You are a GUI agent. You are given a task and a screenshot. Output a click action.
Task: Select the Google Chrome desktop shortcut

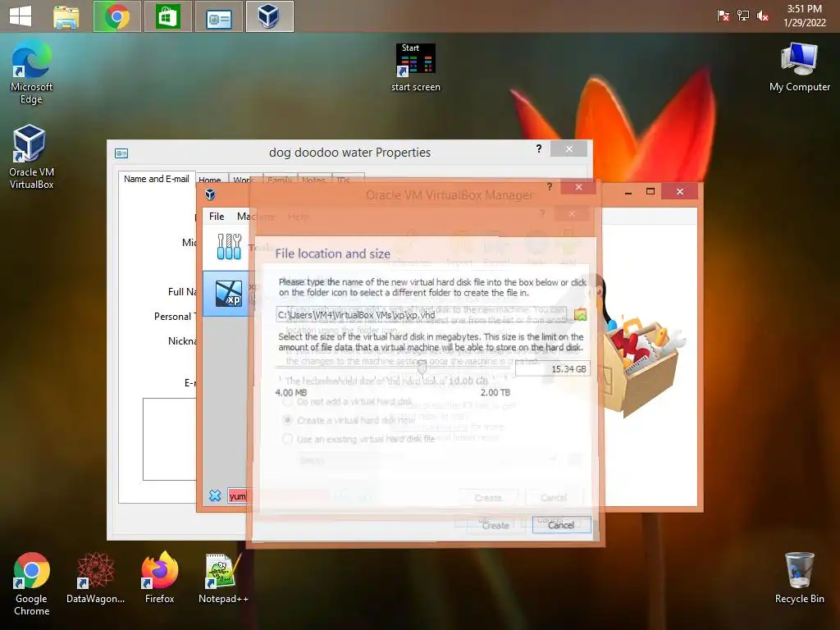[31, 584]
